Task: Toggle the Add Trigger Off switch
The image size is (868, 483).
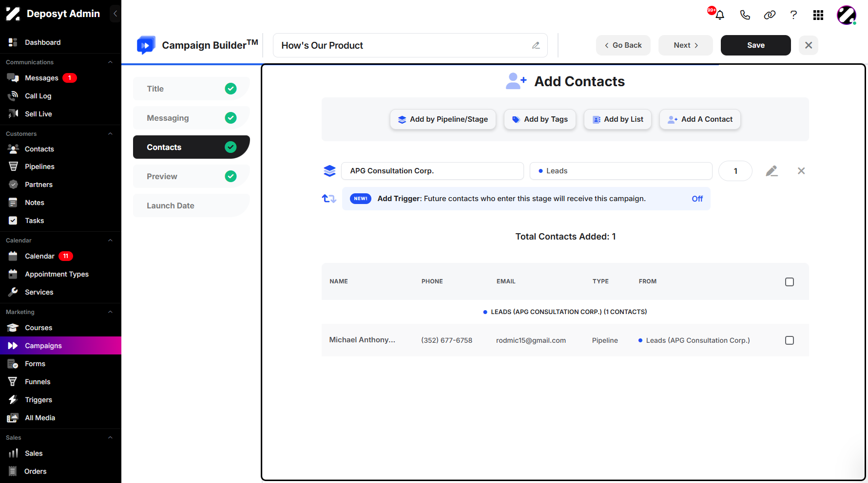Action: [x=697, y=199]
